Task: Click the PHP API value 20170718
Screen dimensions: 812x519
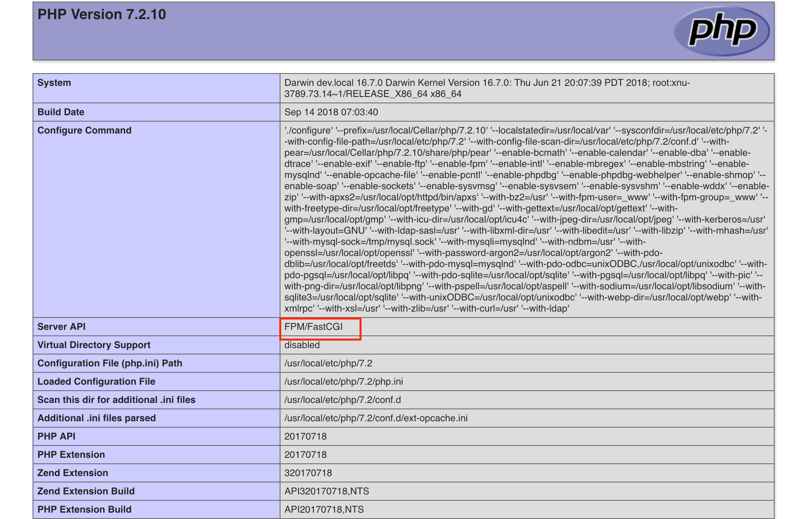Action: 305,436
